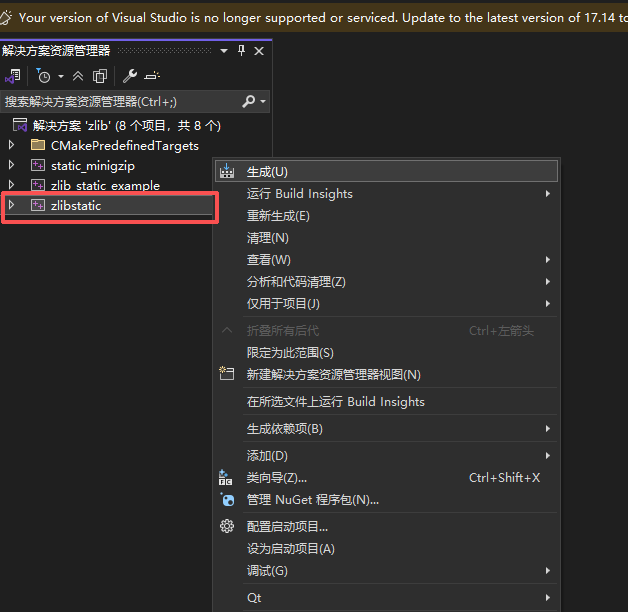Screen dimensions: 628x612
Task: Close the Solution Explorer panel
Action: coord(259,51)
